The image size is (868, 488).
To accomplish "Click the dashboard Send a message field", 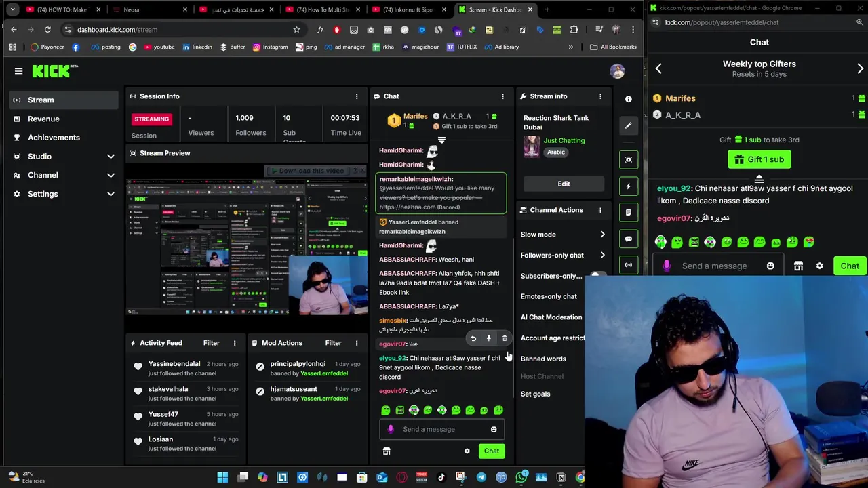I will (441, 429).
